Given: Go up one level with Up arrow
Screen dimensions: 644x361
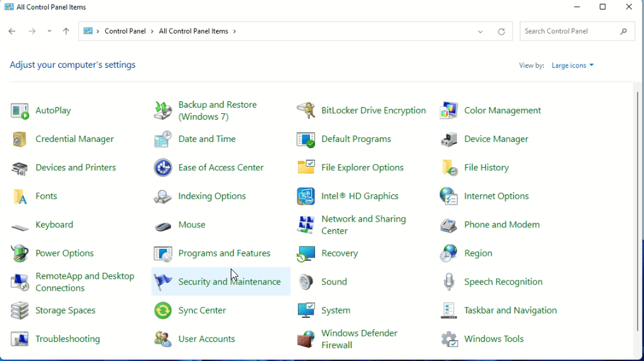Looking at the screenshot, I should pos(66,31).
